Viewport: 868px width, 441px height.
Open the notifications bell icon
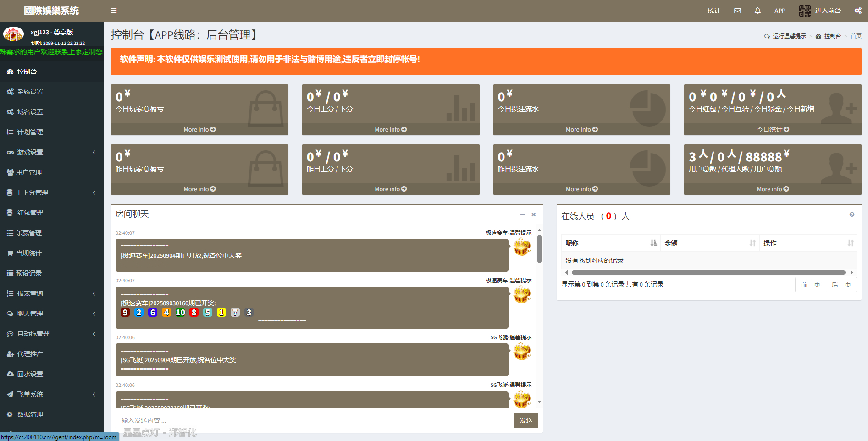tap(757, 10)
